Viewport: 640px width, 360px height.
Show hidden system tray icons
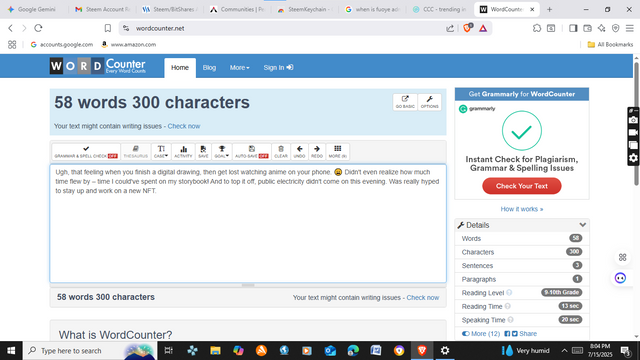point(564,351)
